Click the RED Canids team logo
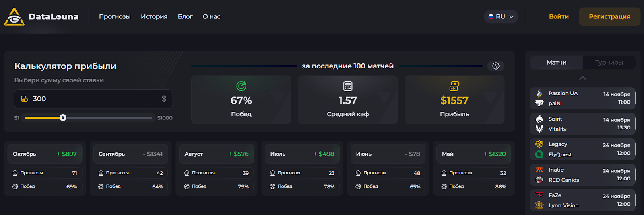644x215 pixels. pos(539,180)
